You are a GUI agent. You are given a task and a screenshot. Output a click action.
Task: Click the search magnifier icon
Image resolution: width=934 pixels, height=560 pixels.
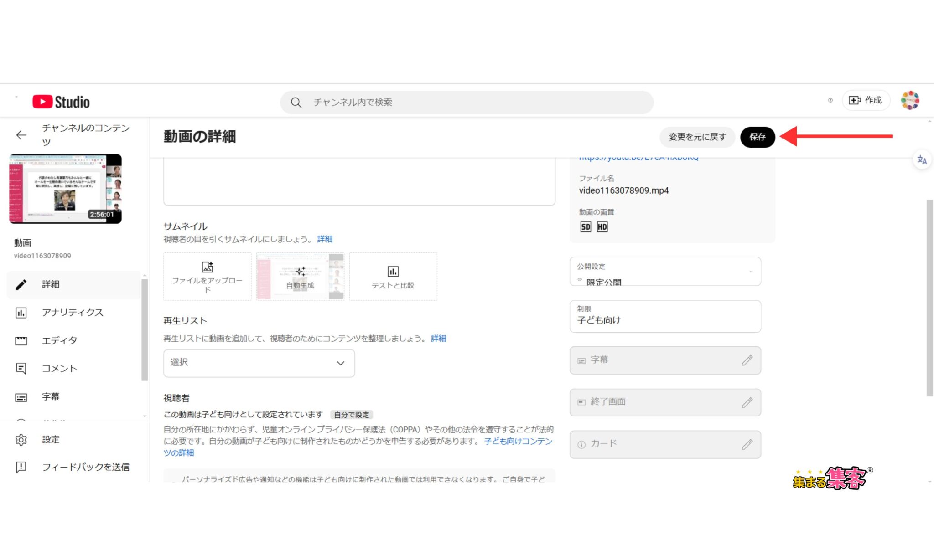coord(296,103)
